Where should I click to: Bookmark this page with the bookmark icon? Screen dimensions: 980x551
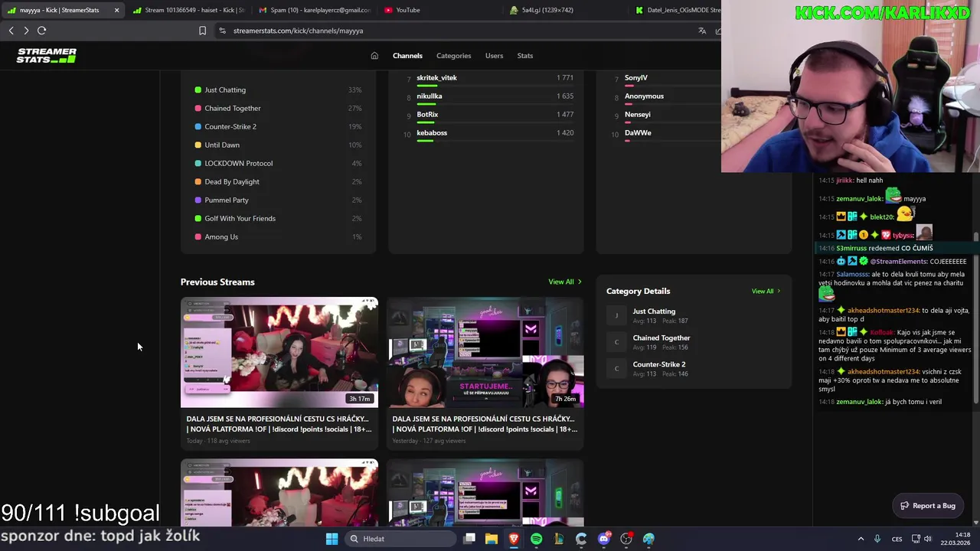click(202, 31)
